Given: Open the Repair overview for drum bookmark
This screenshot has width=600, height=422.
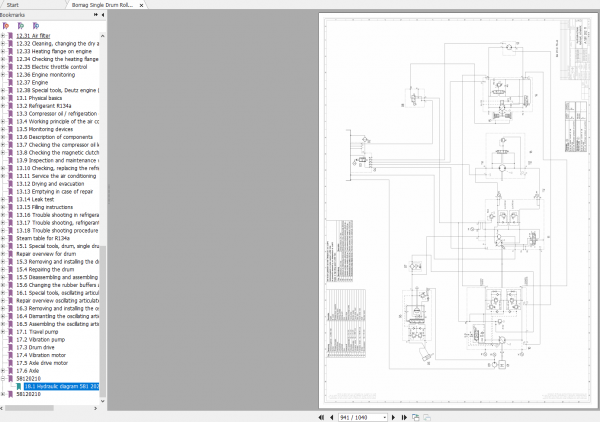Looking at the screenshot, I should 46,254.
